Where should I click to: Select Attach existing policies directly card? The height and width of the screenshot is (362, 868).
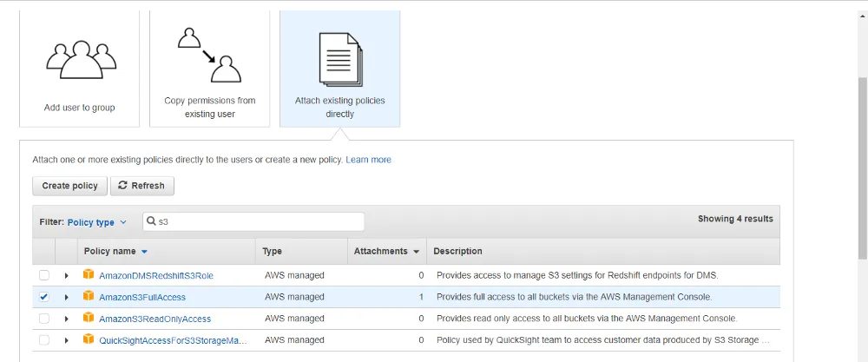click(x=340, y=69)
